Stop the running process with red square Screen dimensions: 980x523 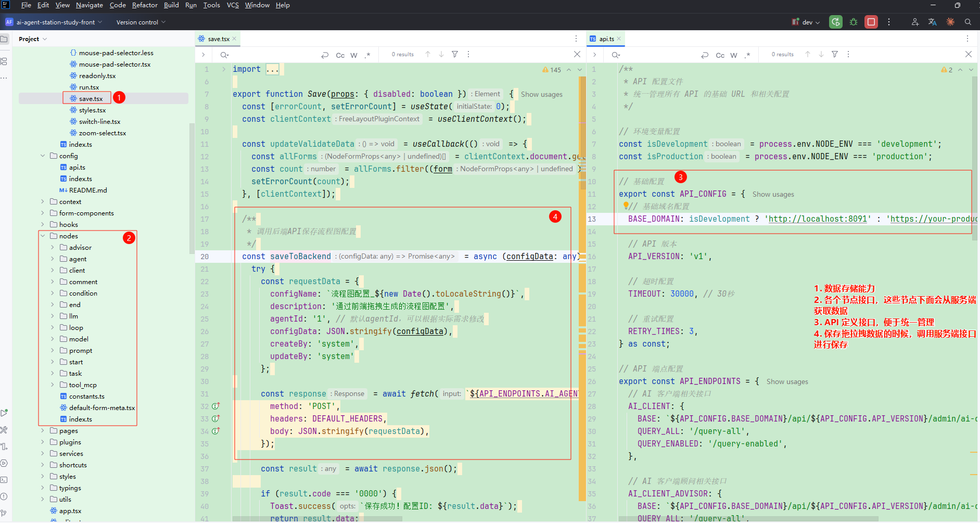(x=871, y=22)
